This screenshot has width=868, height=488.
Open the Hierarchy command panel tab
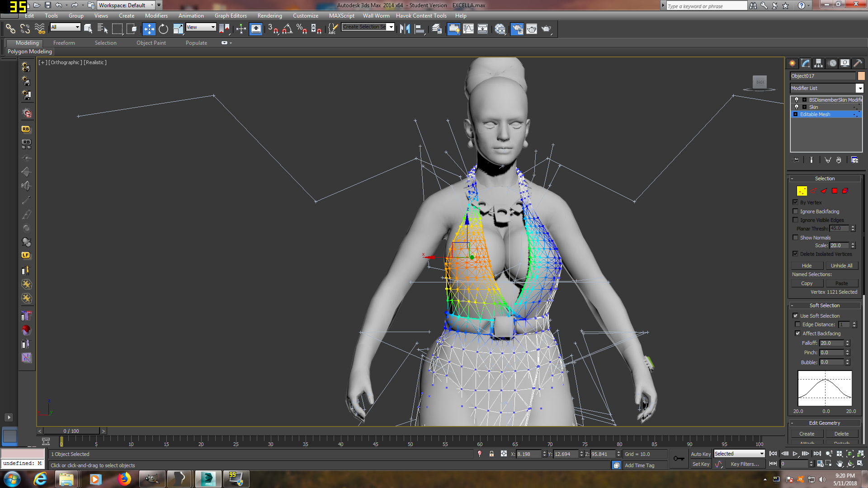[819, 63]
